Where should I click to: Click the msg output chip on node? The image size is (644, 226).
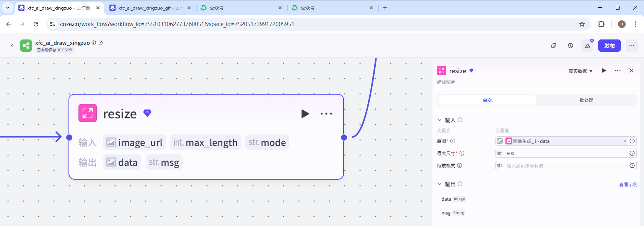[x=164, y=162]
